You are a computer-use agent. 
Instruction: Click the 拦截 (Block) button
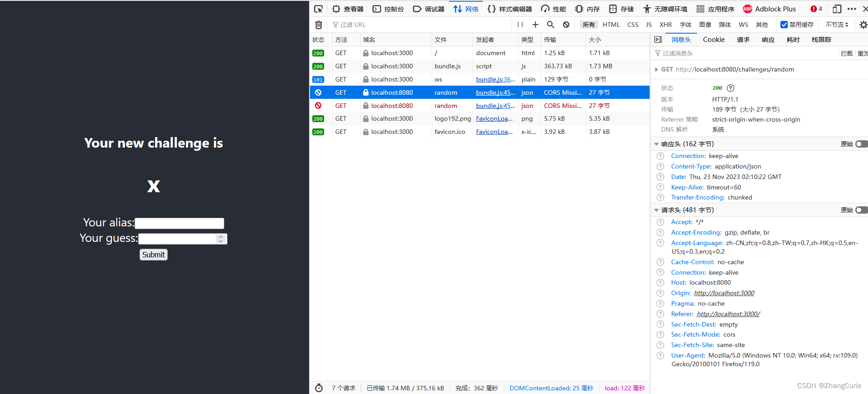(x=847, y=53)
